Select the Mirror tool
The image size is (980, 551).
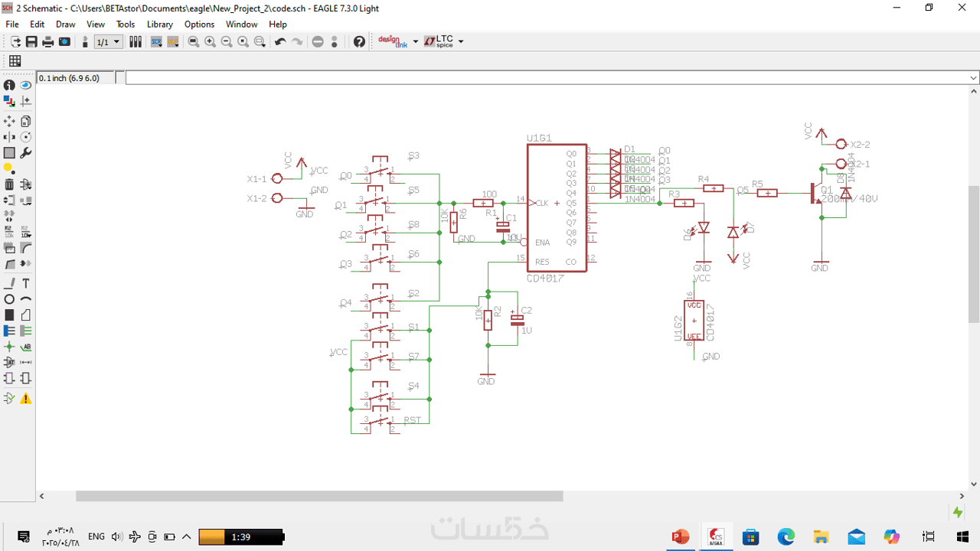point(9,137)
